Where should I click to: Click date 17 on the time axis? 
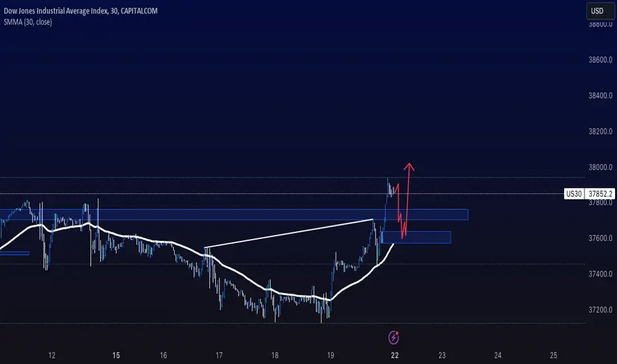(x=219, y=355)
